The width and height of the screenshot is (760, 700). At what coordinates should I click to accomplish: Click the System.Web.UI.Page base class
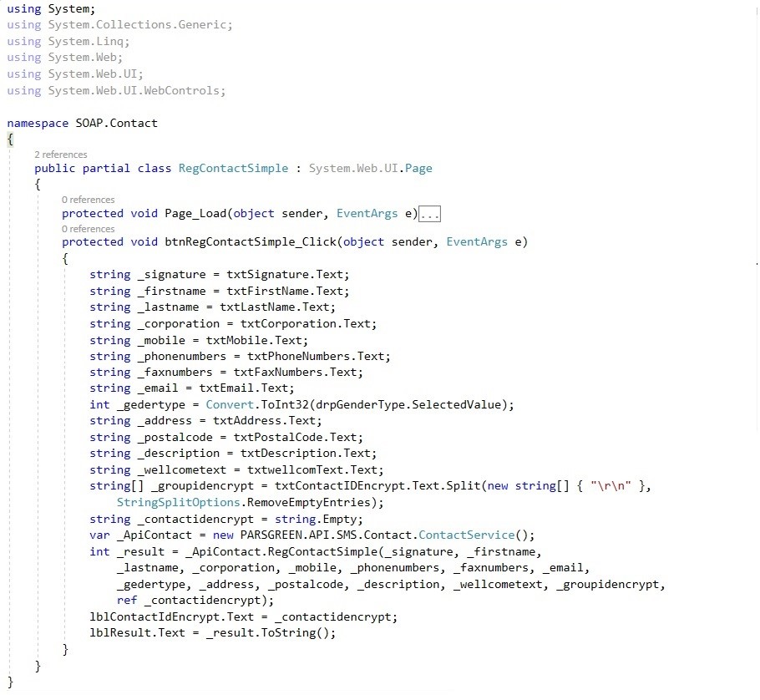tap(370, 168)
